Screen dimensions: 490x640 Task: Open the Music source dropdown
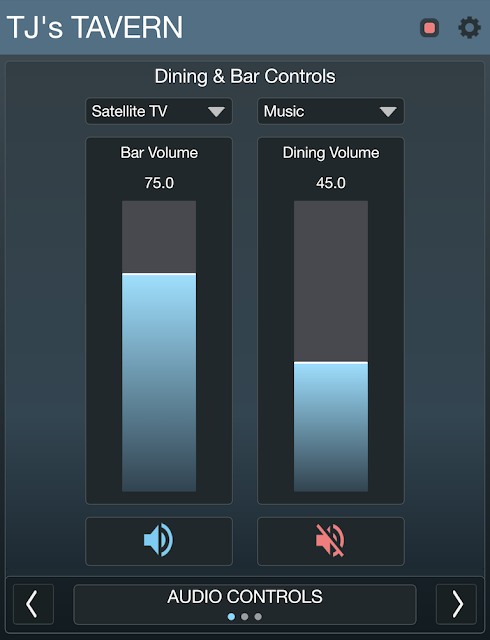331,111
